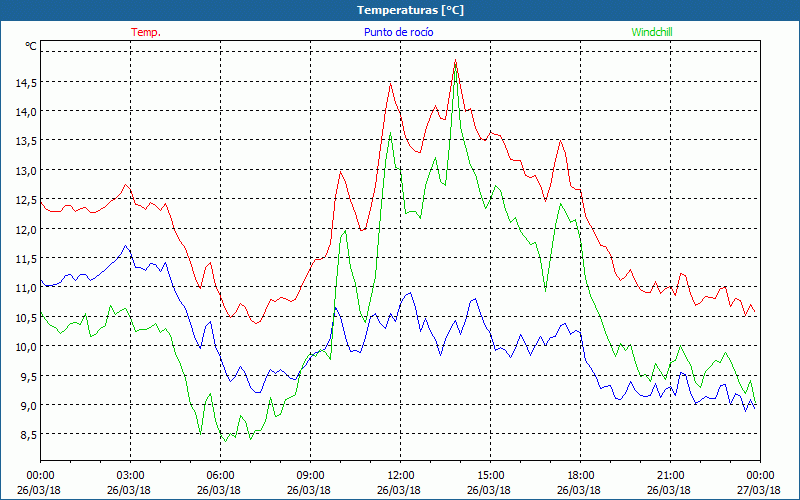The width and height of the screenshot is (800, 500).
Task: Click the 13,0 y-axis value
Action: (x=27, y=170)
